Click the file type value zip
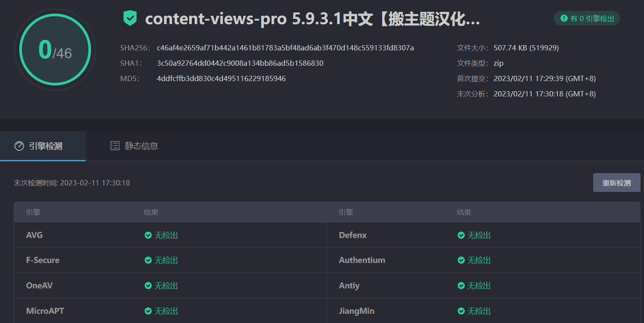Screen dimensions: 644x323 click(x=499, y=63)
